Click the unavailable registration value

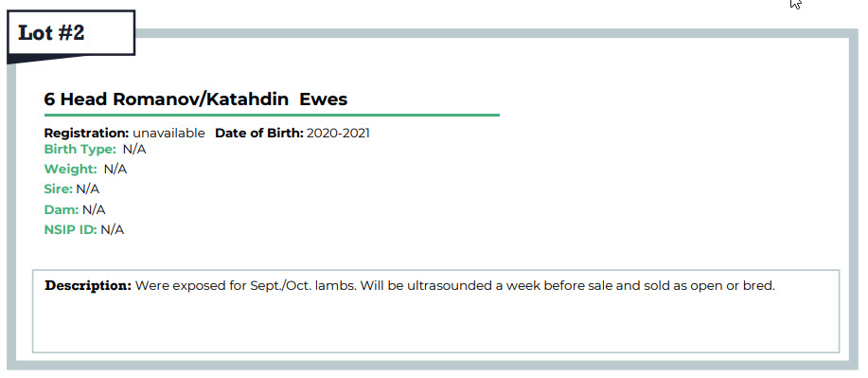click(x=168, y=133)
